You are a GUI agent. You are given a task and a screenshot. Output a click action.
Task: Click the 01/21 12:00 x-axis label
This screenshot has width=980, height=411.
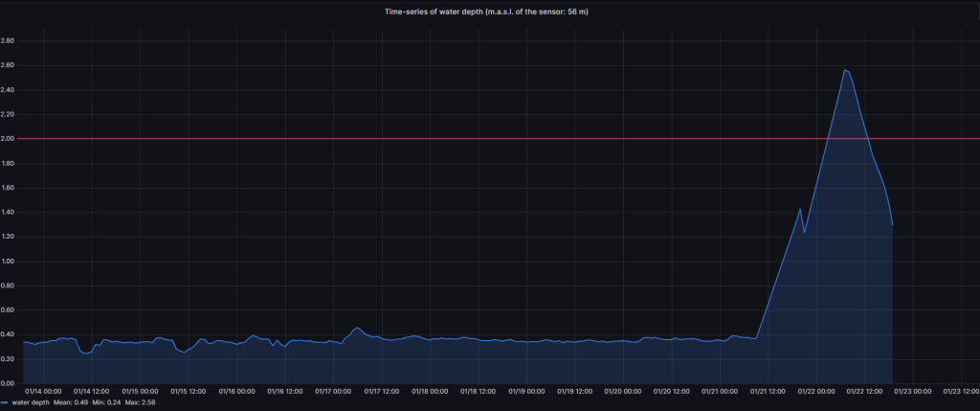point(768,391)
